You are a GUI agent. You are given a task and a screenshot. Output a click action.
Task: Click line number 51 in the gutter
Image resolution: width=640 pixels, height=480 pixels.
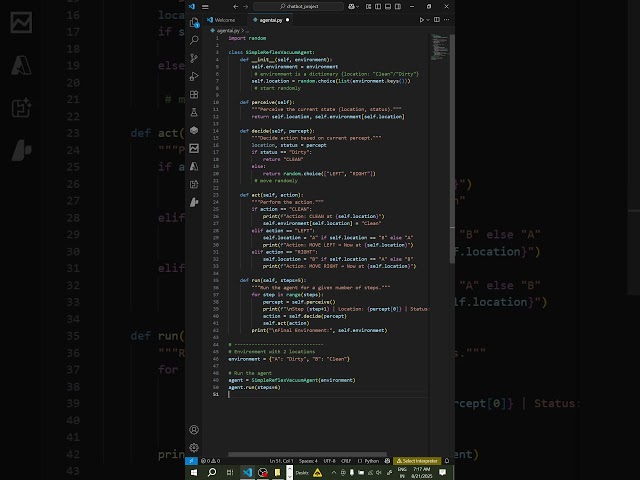pos(216,394)
